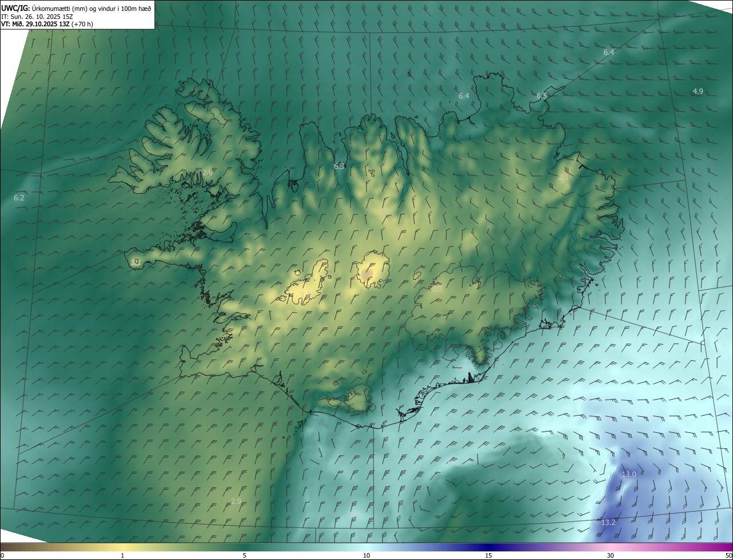Select the 13.2 value label
Screen dimensions: 733x560
coord(608,523)
